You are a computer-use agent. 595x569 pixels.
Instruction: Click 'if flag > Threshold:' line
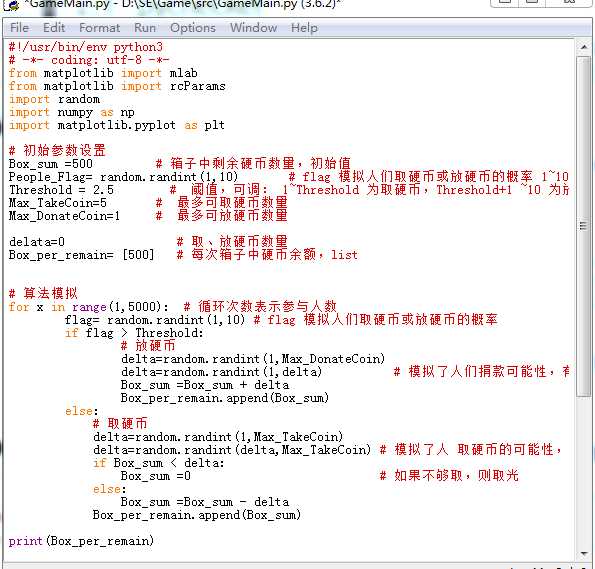click(134, 333)
